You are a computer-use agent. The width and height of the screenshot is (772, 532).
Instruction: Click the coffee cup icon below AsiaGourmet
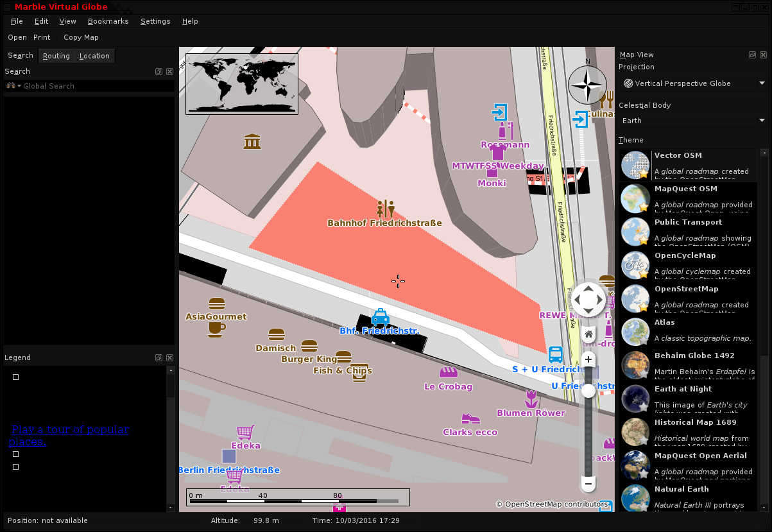[x=216, y=329]
